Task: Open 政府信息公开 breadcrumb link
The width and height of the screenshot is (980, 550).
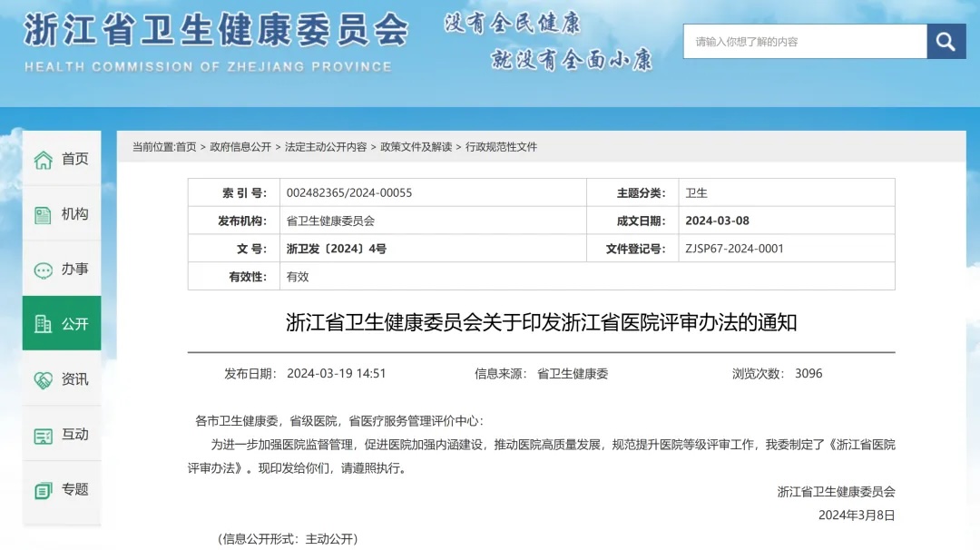Action: (x=240, y=147)
